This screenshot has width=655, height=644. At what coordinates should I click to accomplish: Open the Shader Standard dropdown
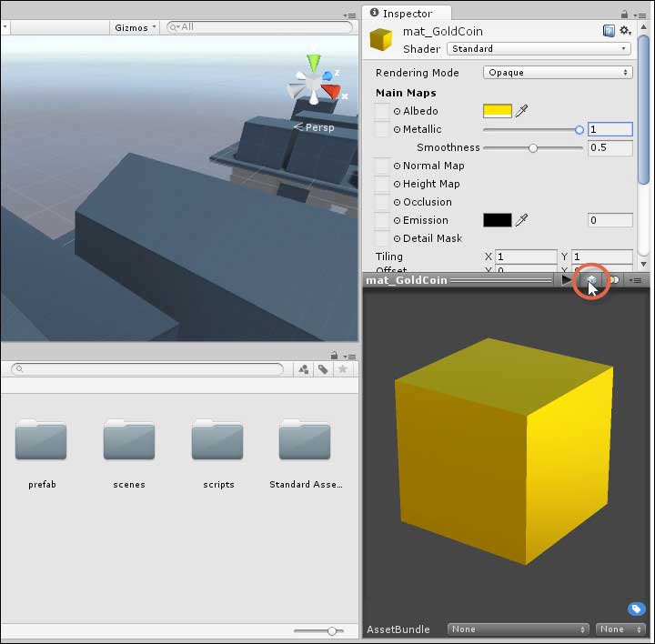(x=539, y=48)
